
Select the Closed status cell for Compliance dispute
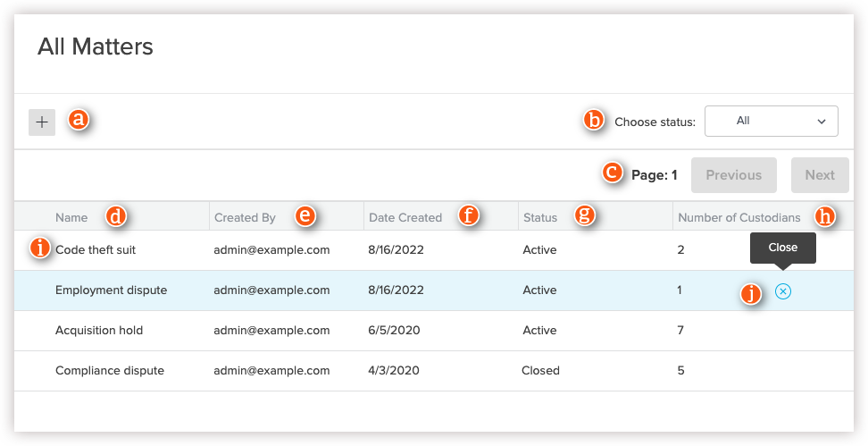tap(540, 371)
